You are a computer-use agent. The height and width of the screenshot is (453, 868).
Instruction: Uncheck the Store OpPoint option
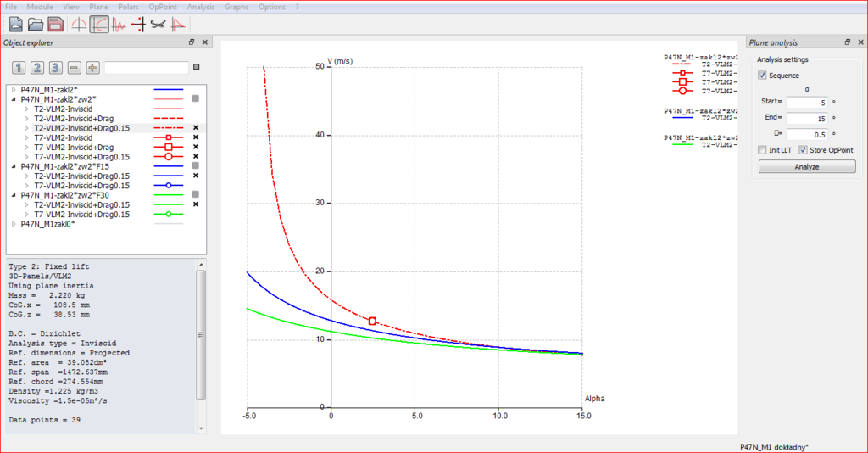[x=804, y=150]
